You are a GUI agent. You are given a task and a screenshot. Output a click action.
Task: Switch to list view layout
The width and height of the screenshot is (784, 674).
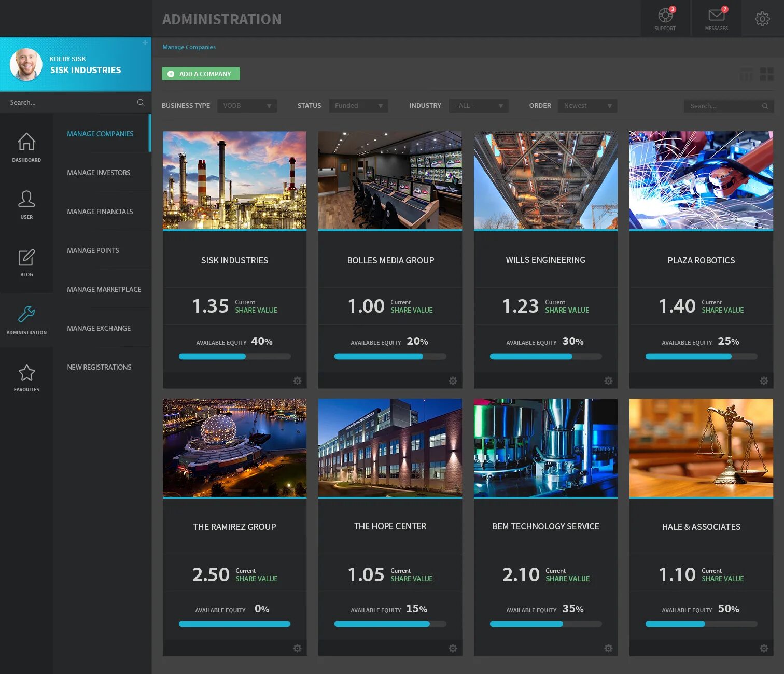tap(746, 74)
